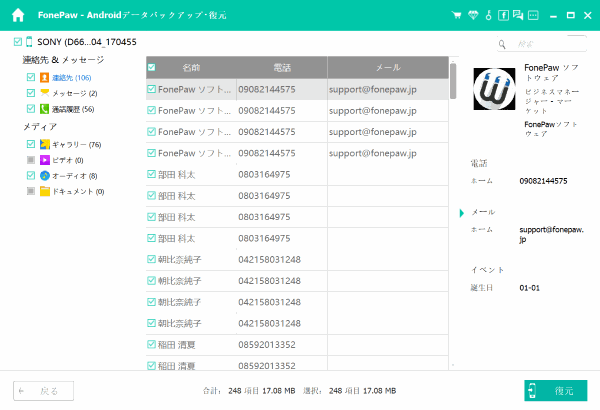
Task: Select the ギャラリー (76) category
Action: tap(77, 145)
